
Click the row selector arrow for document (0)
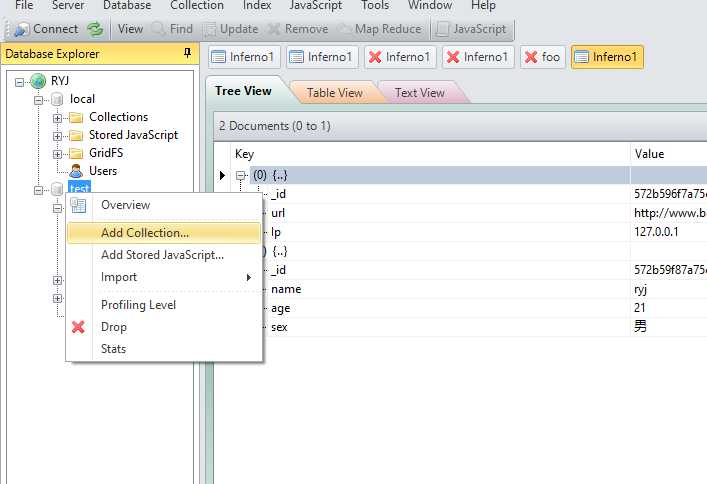pos(222,175)
